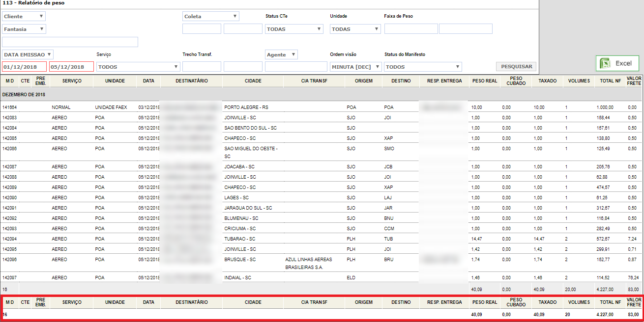Click the wide text input below Fantasia
The height and width of the screenshot is (322, 644).
(70, 42)
